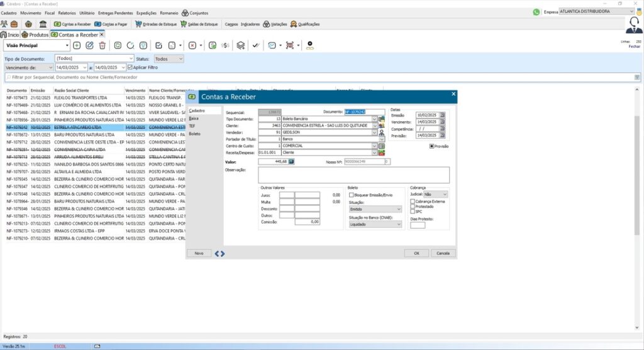The image size is (644, 350).
Task: Click the double checkmark toolbar icon
Action: click(256, 45)
